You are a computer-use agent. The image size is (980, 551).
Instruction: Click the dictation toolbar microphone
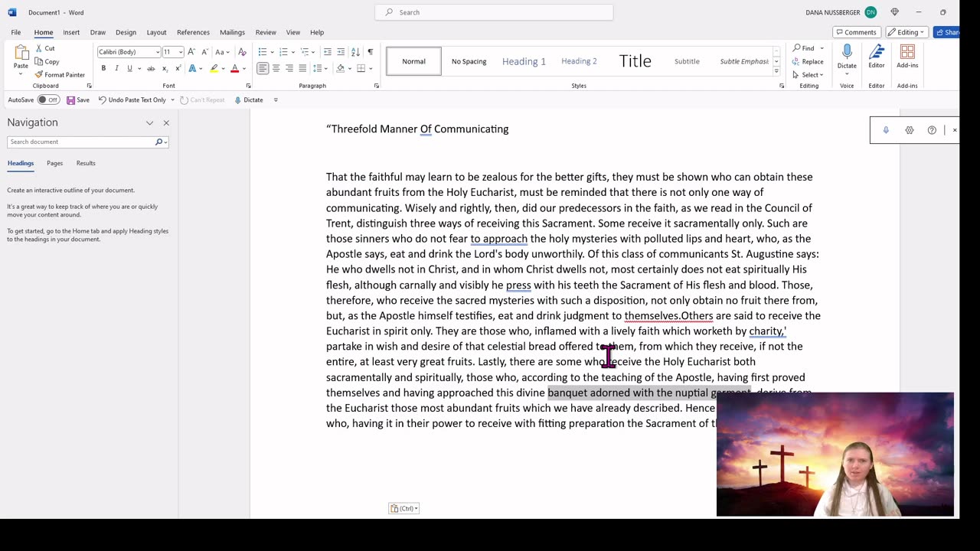click(x=886, y=130)
